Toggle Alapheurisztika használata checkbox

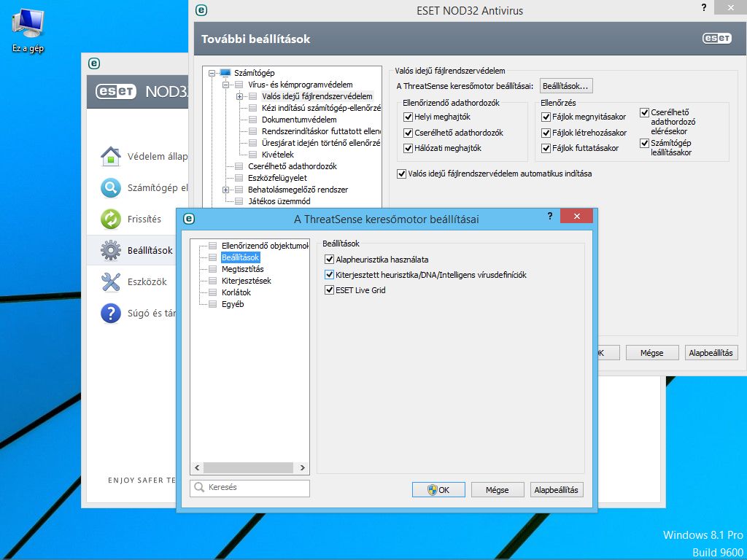(329, 259)
